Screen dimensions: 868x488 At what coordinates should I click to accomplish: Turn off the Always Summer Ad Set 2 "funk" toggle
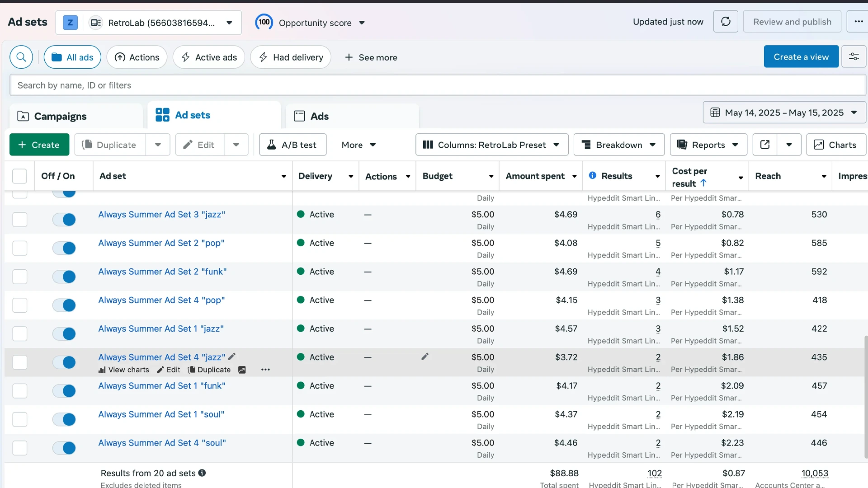click(x=64, y=277)
